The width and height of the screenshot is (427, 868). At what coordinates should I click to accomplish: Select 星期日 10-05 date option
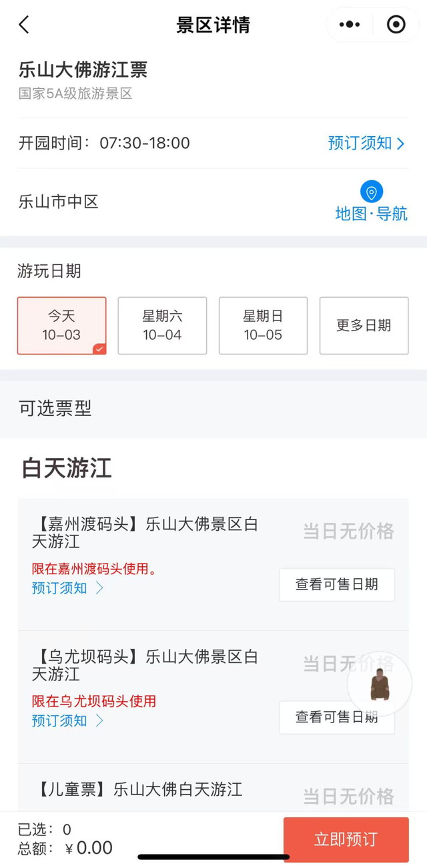263,325
